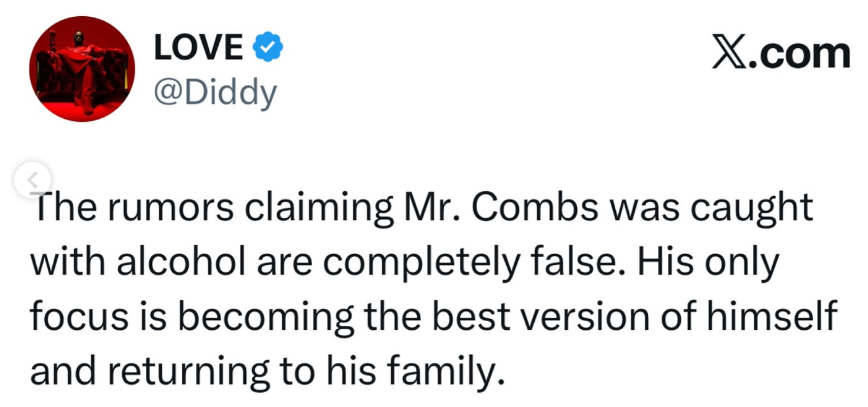Click the LOVE display name
Image resolution: width=868 pixels, height=407 pixels.
[198, 47]
